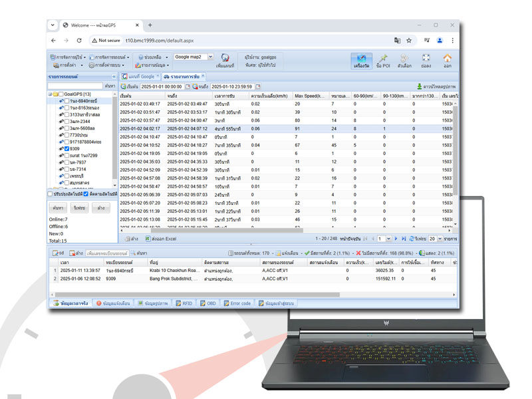Click the grid refresh icon
532x399 pixels.
tap(412, 239)
